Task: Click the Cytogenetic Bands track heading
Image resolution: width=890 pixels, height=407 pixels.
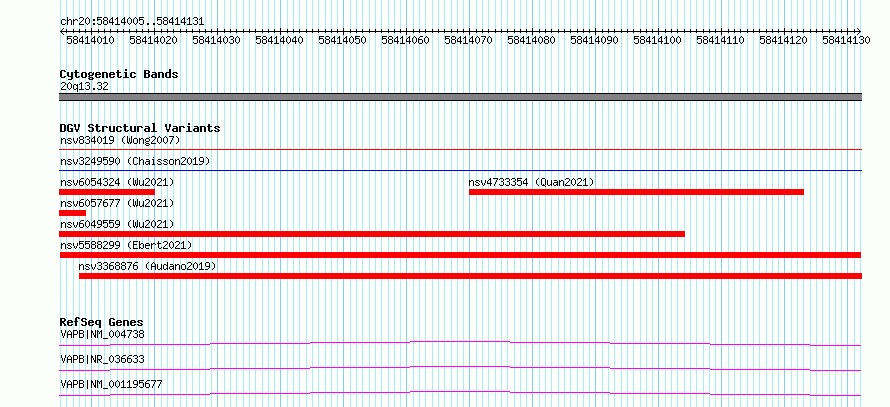Action: click(119, 74)
